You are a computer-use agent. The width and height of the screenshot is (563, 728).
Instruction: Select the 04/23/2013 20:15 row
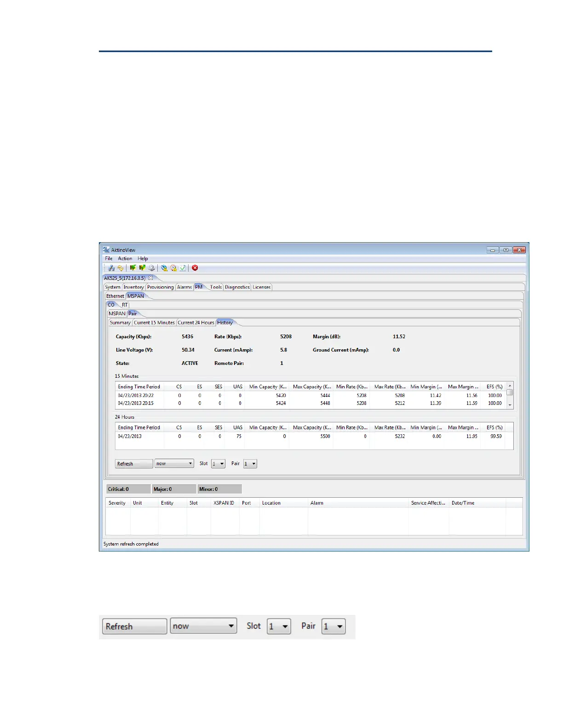click(x=310, y=403)
